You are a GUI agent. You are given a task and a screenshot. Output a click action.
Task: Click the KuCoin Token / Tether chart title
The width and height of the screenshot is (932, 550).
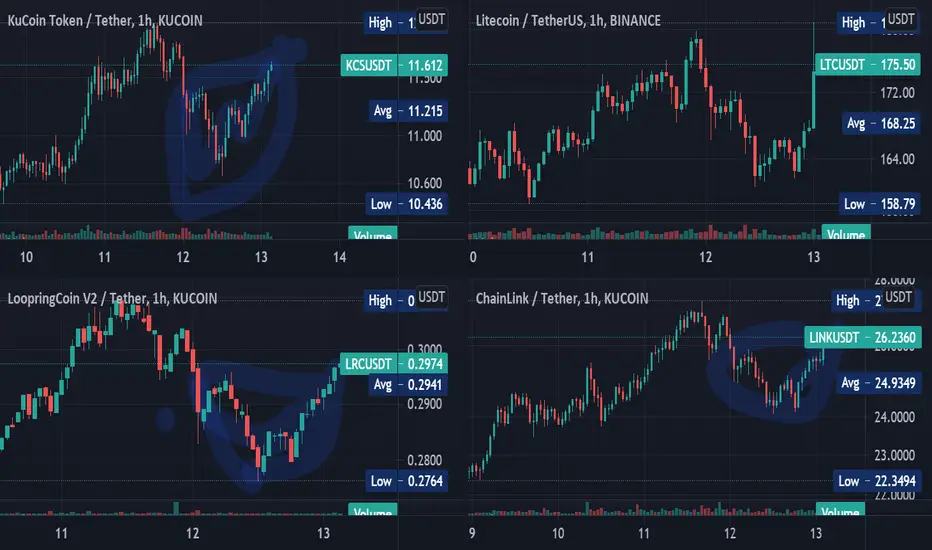(105, 21)
